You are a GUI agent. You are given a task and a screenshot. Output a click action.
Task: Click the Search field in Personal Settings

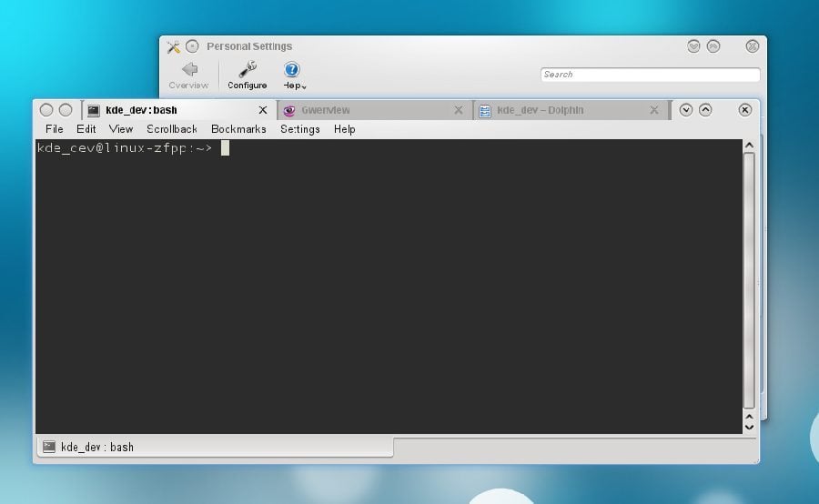tap(650, 75)
